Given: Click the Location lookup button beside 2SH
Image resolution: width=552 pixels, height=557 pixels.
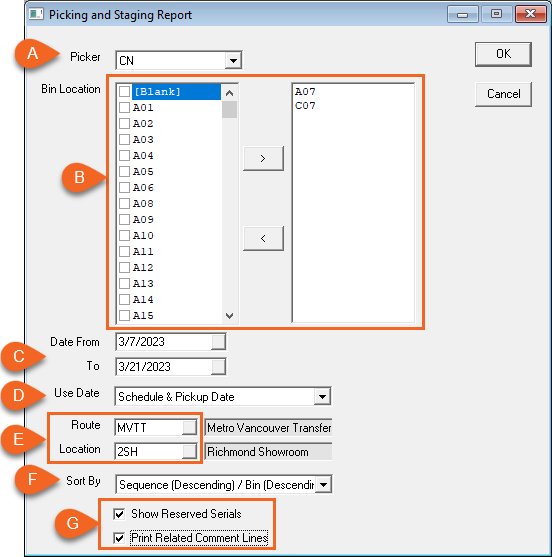Looking at the screenshot, I should (189, 451).
